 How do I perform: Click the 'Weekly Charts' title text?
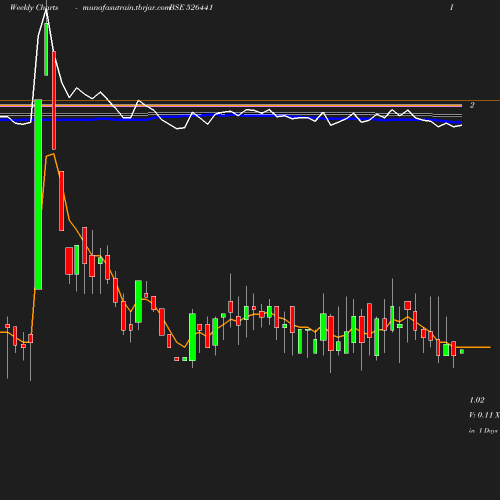point(34,8)
